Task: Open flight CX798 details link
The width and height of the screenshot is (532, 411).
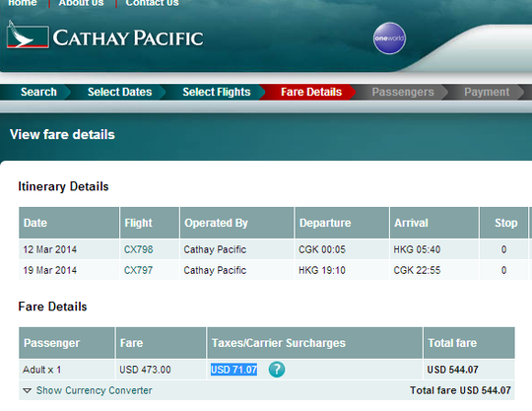Action: pos(139,249)
